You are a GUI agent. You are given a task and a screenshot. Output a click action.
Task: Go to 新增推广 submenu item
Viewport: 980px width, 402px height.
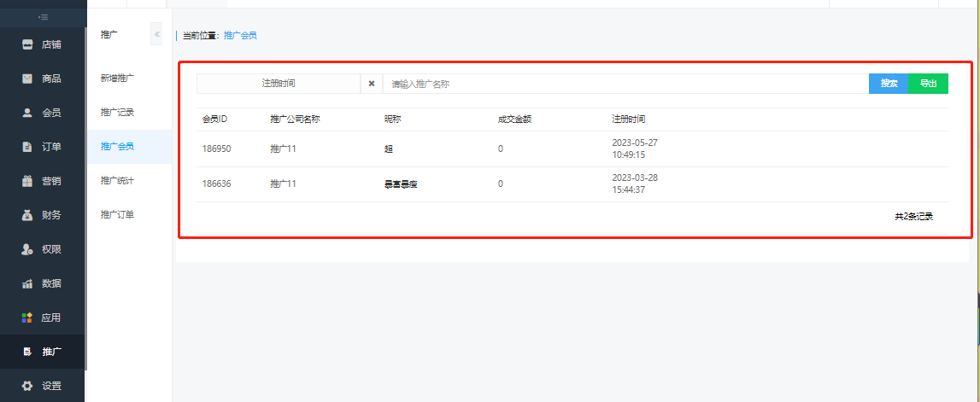[x=117, y=78]
